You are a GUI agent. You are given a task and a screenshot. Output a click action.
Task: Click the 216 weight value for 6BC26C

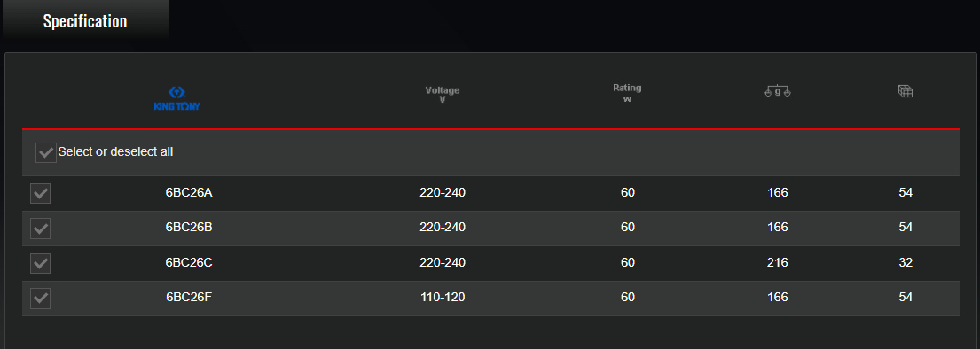778,263
